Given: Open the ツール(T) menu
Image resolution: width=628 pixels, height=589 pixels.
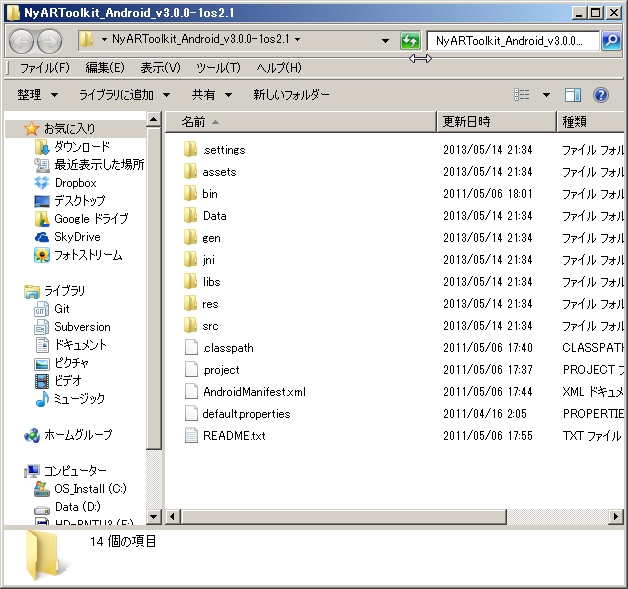Looking at the screenshot, I should (x=218, y=68).
